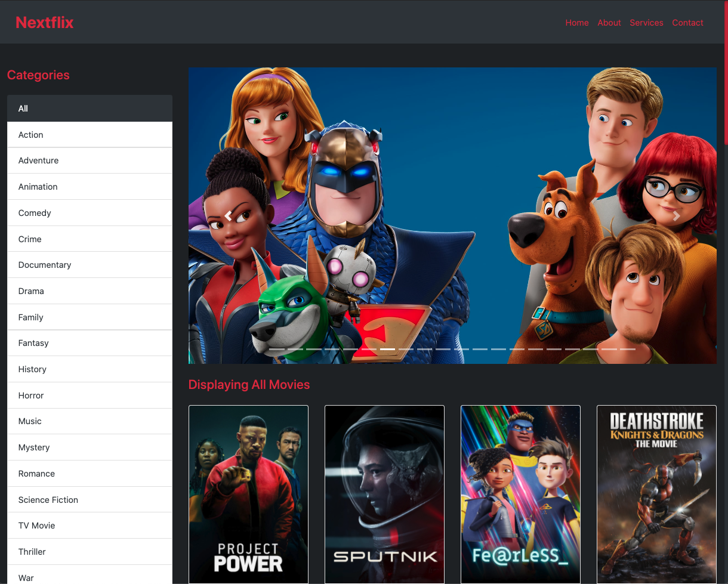Select the Action category
The image size is (728, 584).
point(90,135)
